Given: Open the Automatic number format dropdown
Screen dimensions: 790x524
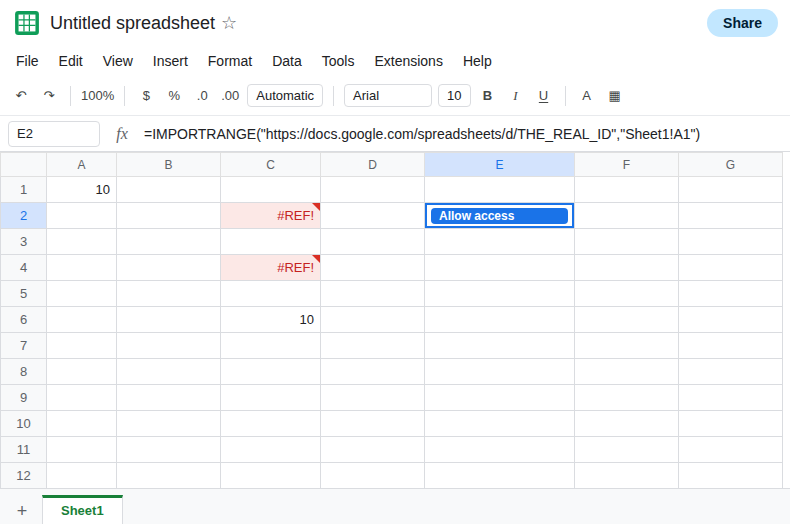Looking at the screenshot, I should click(285, 96).
